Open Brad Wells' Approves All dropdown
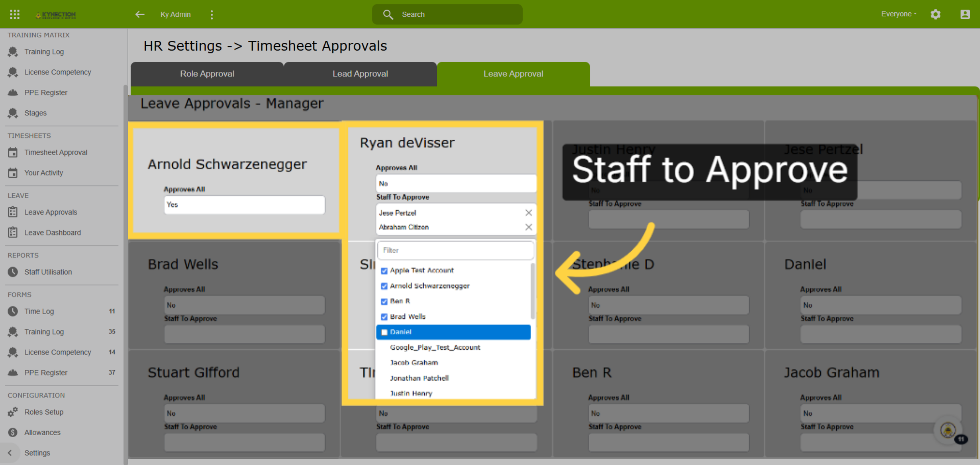The height and width of the screenshot is (465, 980). tap(245, 305)
